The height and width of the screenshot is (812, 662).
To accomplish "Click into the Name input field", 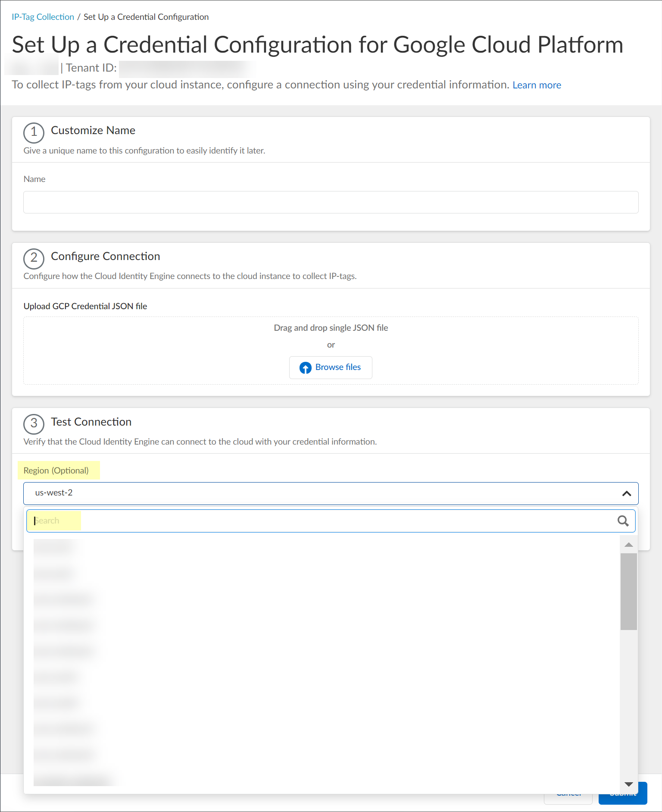I will click(x=331, y=202).
